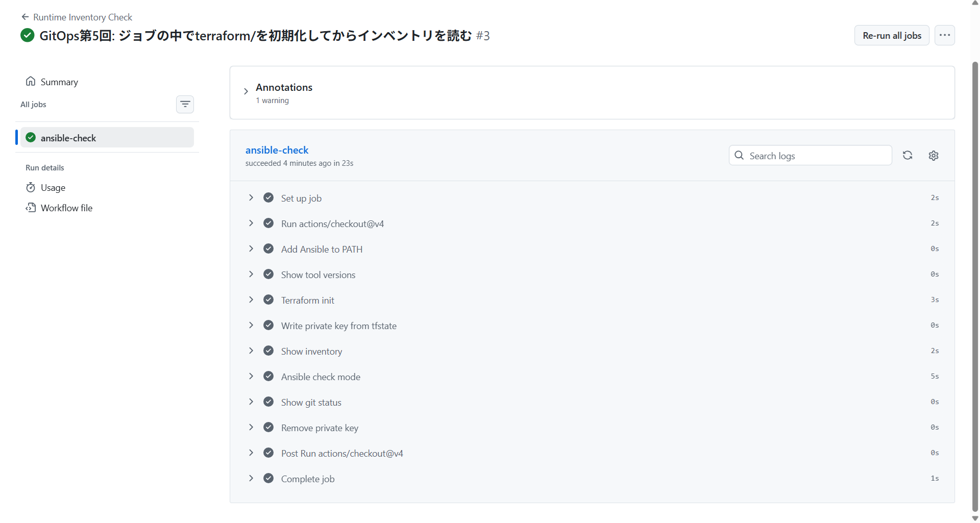This screenshot has width=980, height=523.
Task: Go back to Runtime Inventory Check workflow
Action: [83, 17]
